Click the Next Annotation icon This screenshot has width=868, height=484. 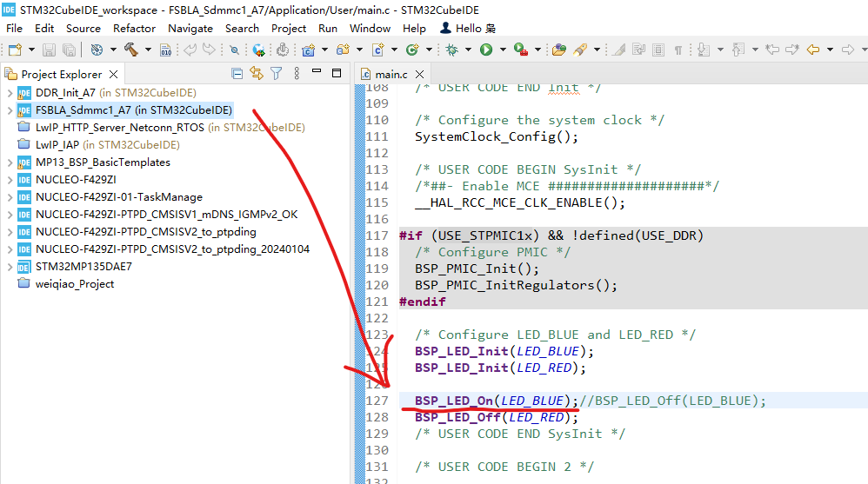click(704, 50)
